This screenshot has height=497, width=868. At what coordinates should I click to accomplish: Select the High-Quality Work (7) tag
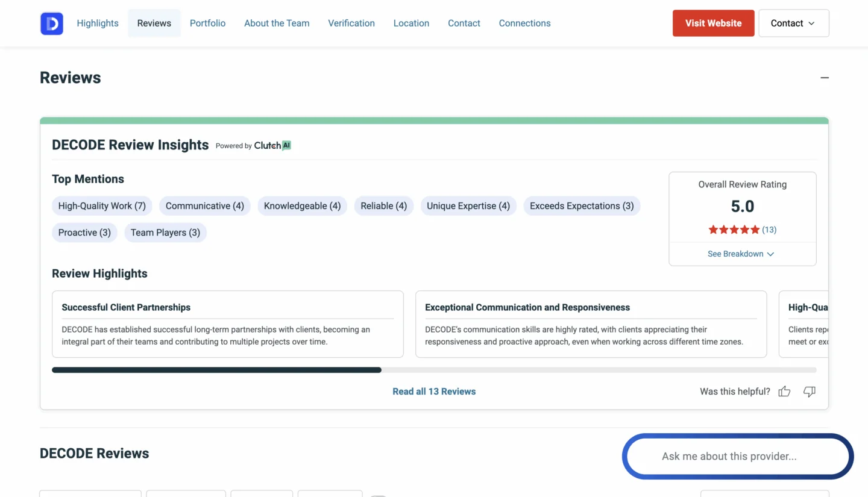click(102, 206)
